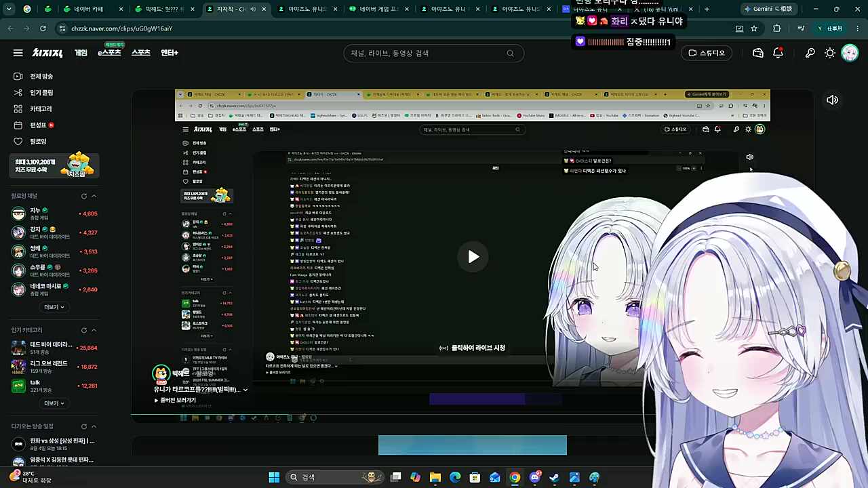The height and width of the screenshot is (488, 868).
Task: Open the talk category
Action: tap(56, 386)
